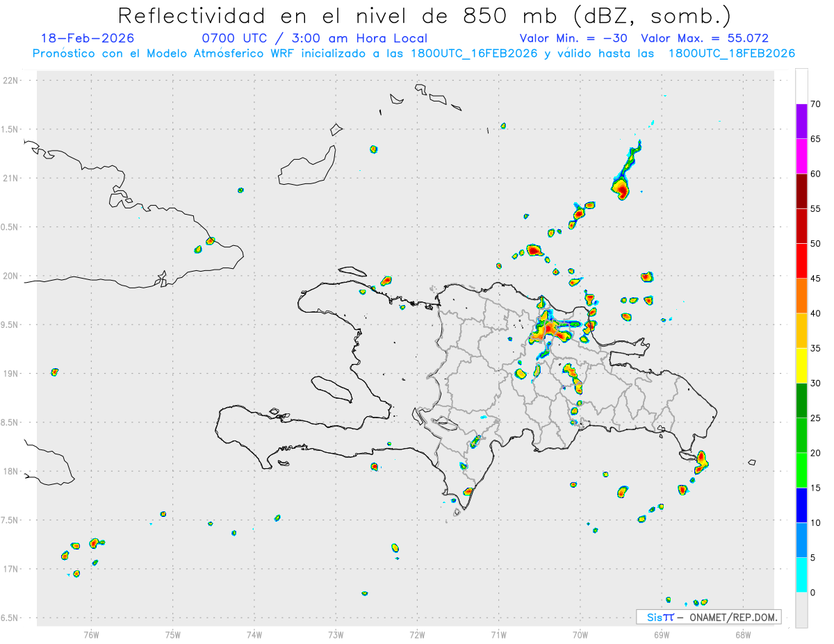Viewport: 834px width, 644px height.
Task: Select the colorbar value '55'
Action: (815, 208)
